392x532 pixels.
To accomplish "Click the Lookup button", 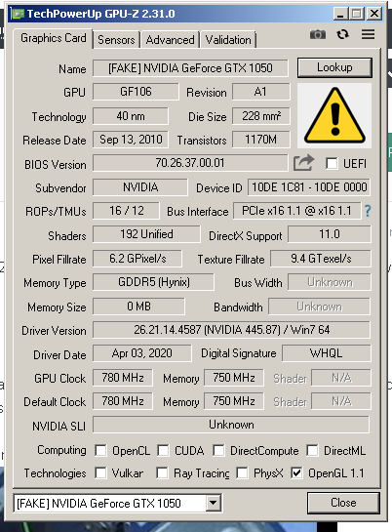I will pos(334,67).
